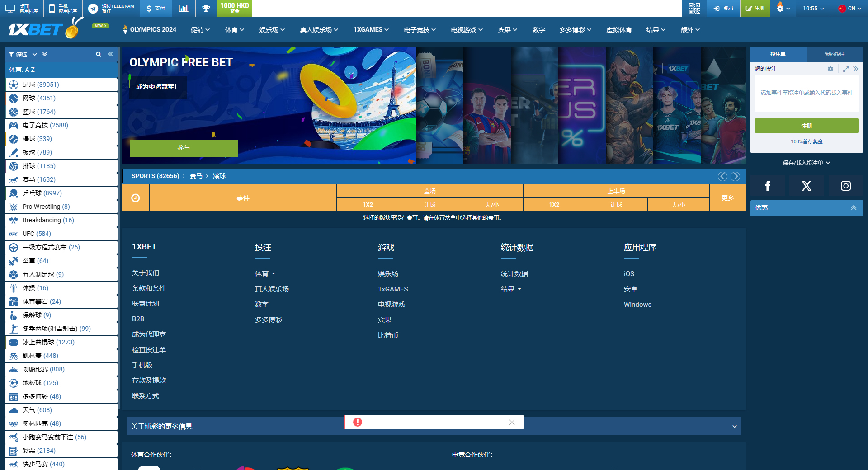Open OLYMPICS 2024 menu item

150,29
